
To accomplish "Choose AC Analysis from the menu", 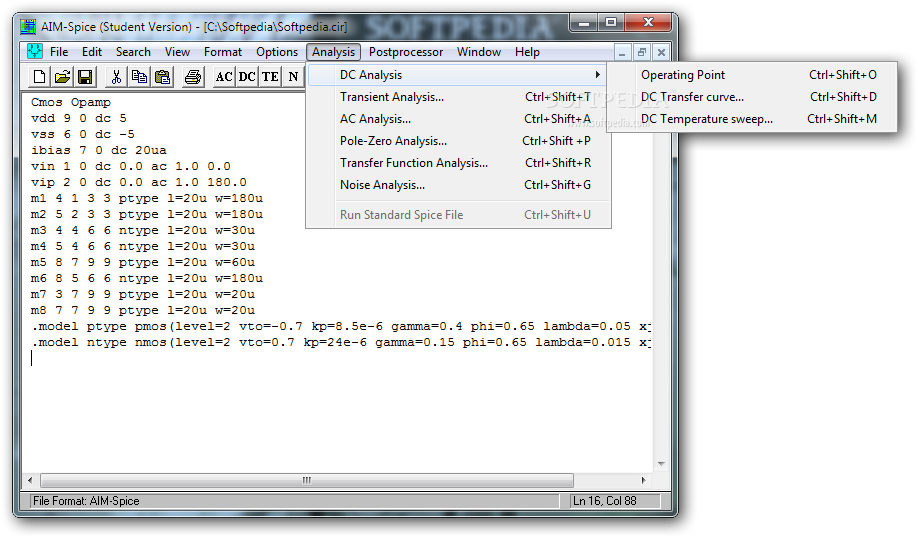I will click(458, 119).
